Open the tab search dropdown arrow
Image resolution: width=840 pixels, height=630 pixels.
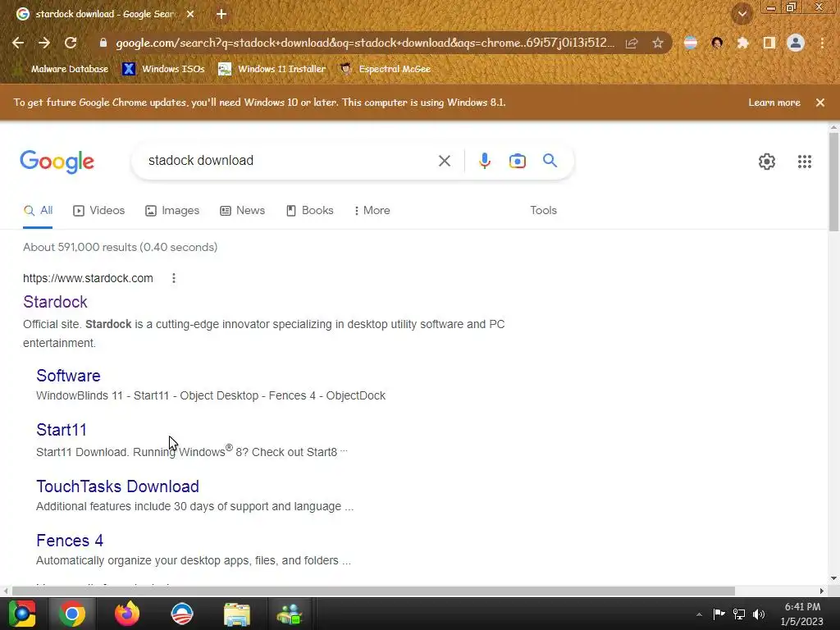pos(742,15)
